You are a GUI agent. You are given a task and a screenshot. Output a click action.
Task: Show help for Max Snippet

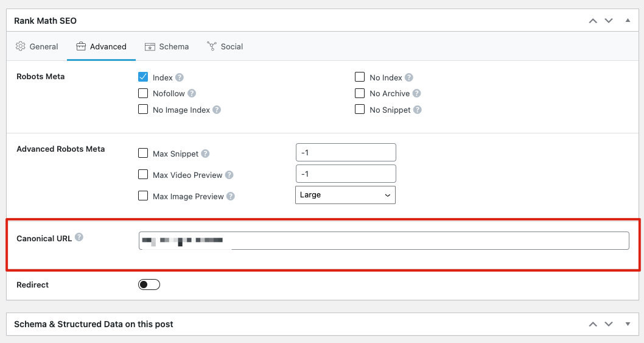pos(205,154)
